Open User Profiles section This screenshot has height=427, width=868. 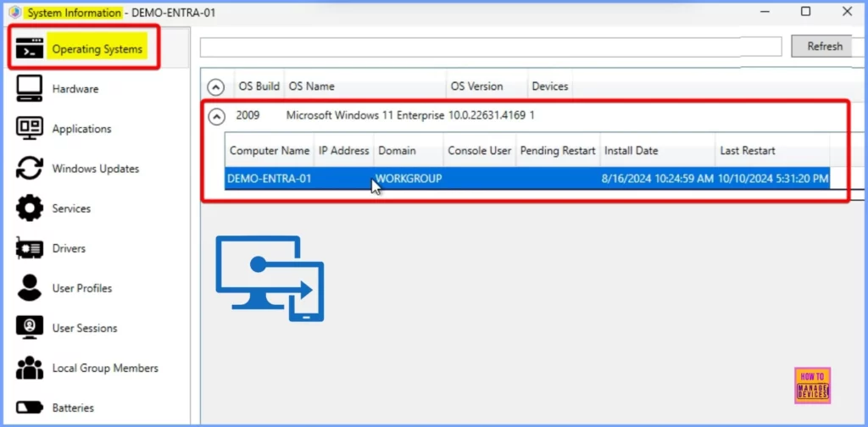point(82,288)
